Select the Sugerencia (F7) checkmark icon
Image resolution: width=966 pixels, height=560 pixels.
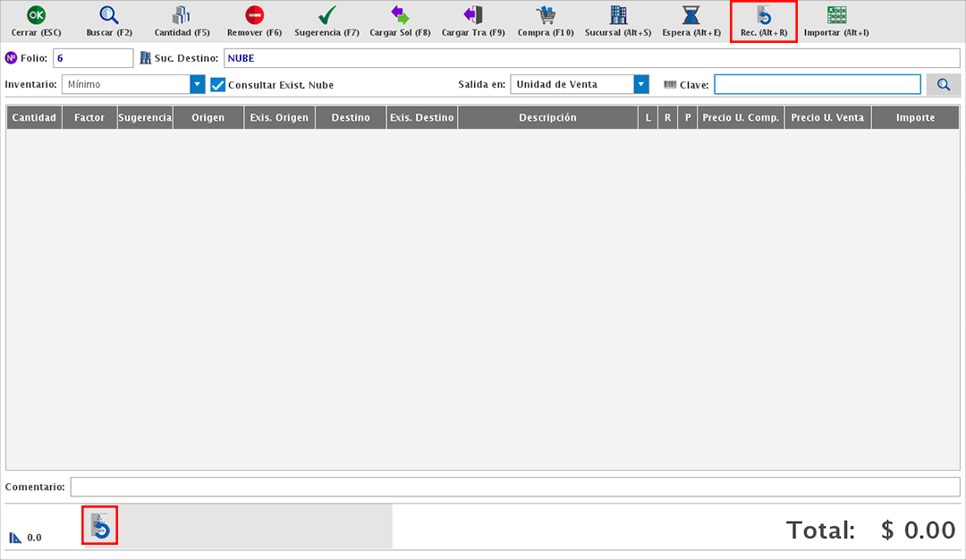click(326, 15)
